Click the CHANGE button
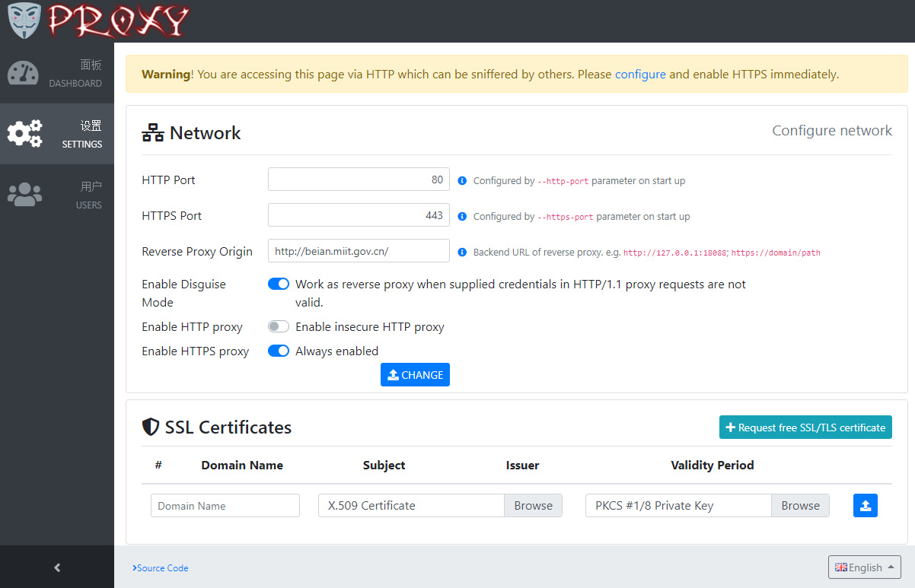 pyautogui.click(x=415, y=375)
